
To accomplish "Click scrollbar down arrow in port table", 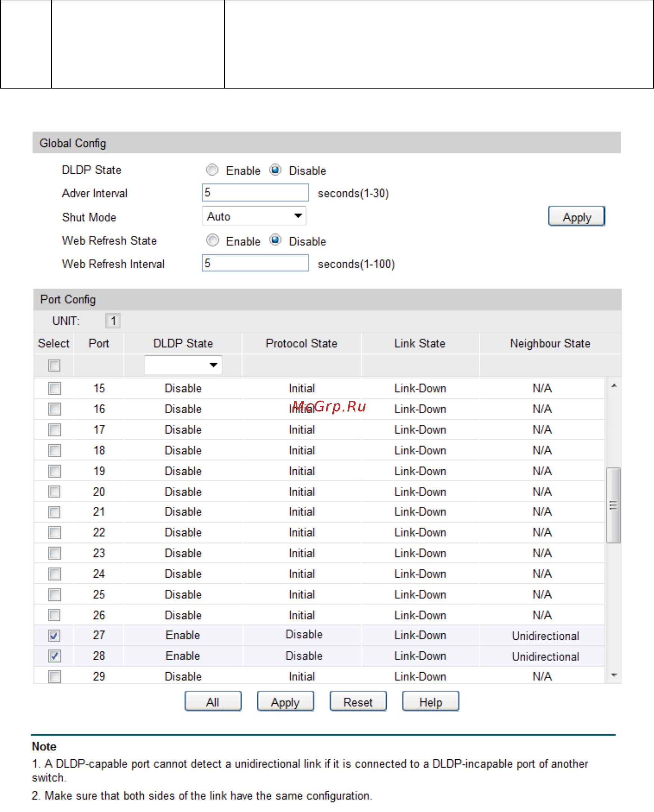I will [614, 676].
